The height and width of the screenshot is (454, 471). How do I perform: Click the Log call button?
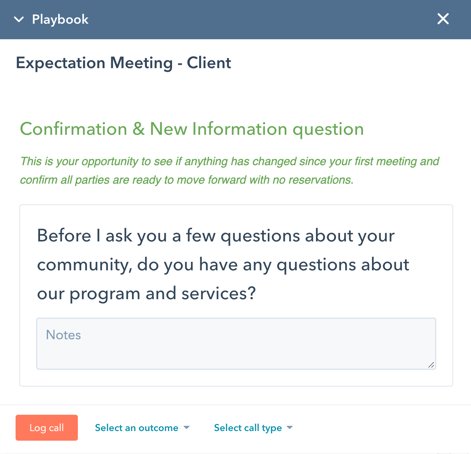click(47, 428)
